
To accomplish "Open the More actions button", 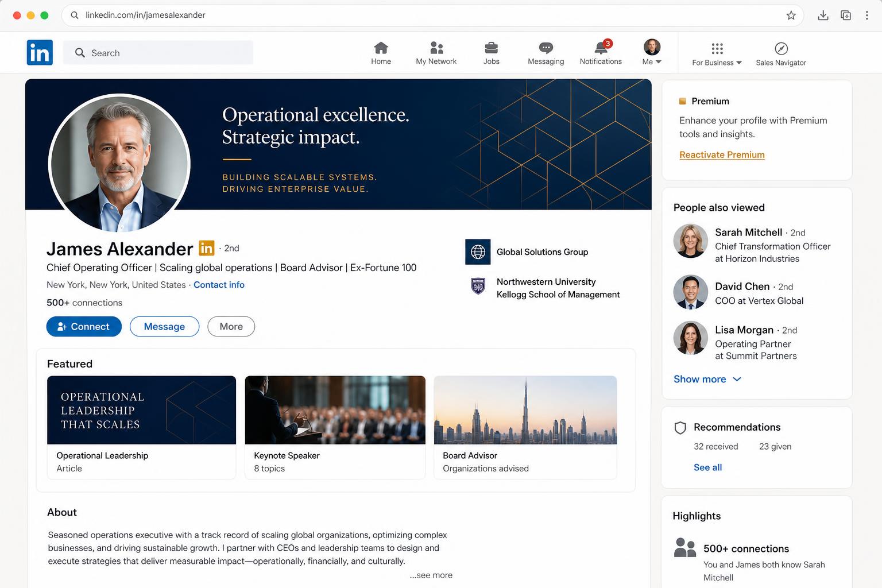I will [231, 326].
